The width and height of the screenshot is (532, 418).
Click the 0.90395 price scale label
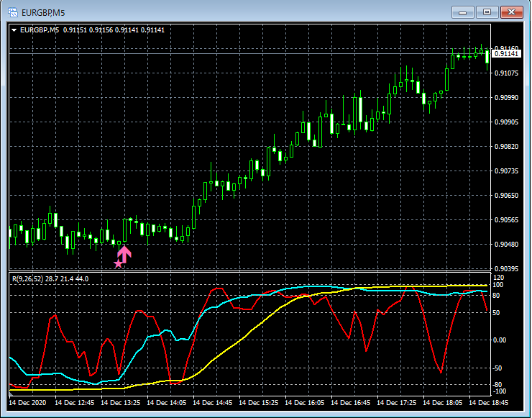tap(508, 269)
